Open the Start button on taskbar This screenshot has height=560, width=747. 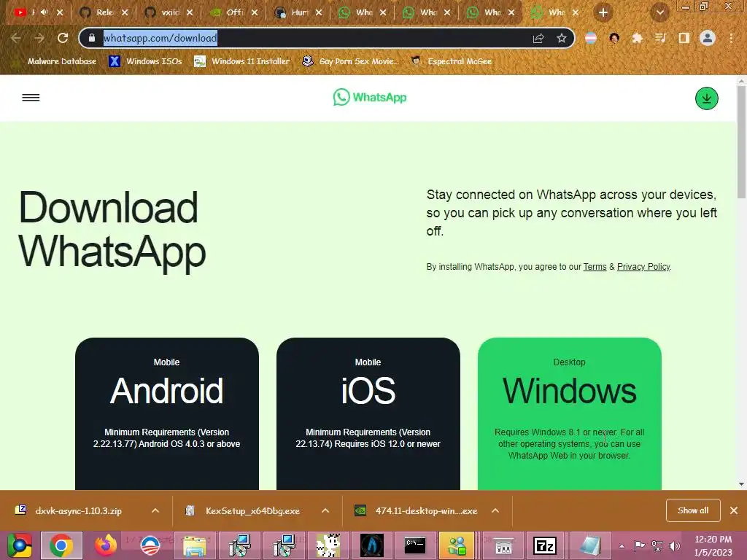click(19, 545)
